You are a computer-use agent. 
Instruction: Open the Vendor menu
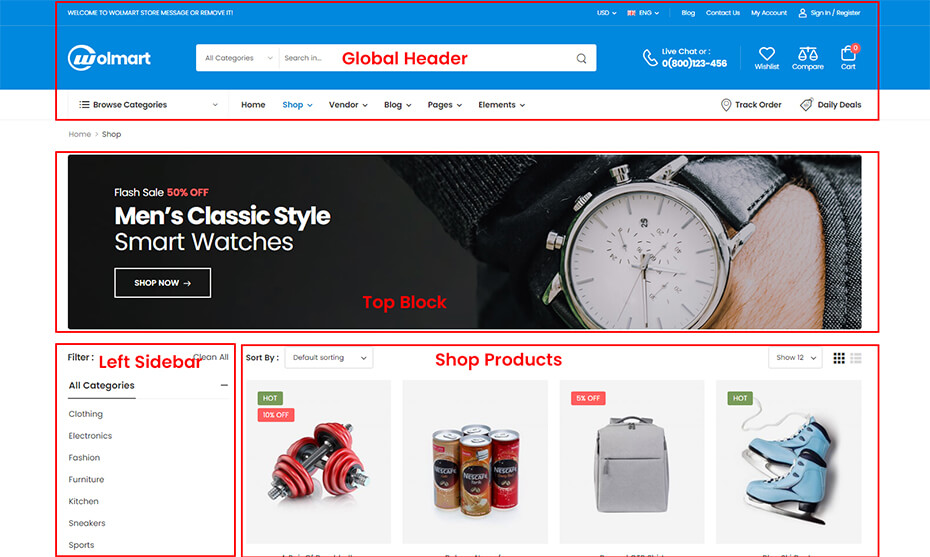[348, 105]
